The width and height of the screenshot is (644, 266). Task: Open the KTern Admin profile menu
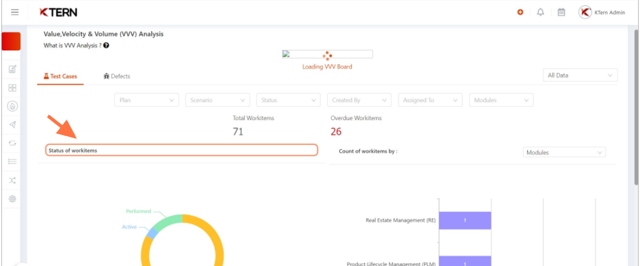[602, 13]
